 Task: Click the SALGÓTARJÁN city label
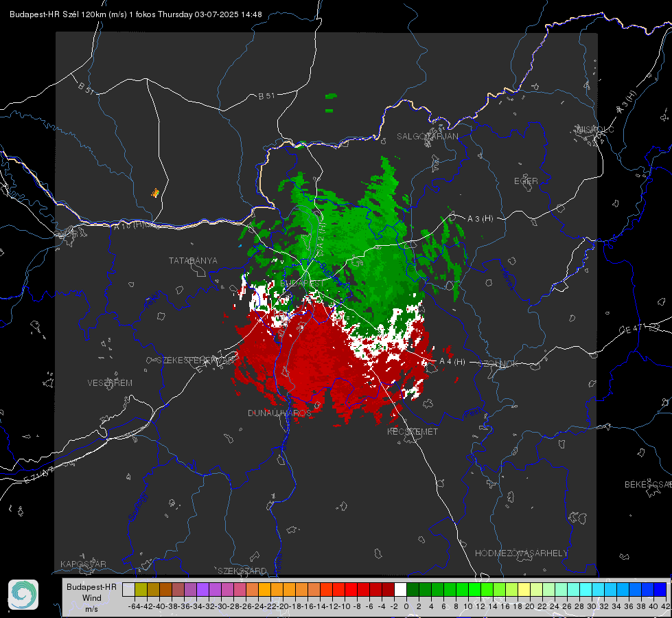coord(427,137)
